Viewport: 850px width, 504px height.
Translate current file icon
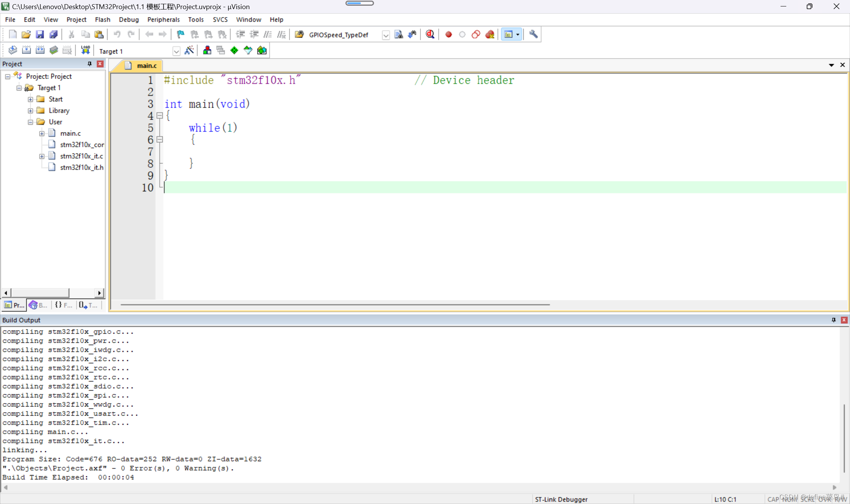point(13,50)
